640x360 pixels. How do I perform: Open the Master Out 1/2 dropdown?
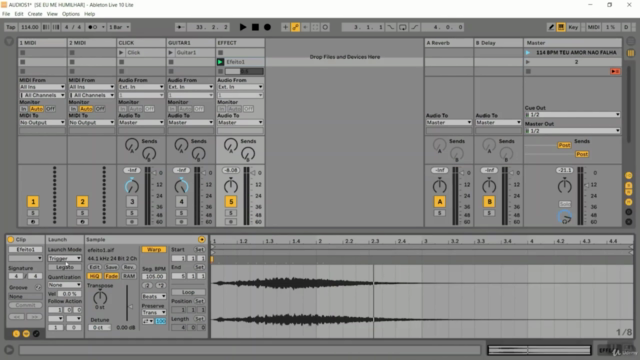pos(572,131)
